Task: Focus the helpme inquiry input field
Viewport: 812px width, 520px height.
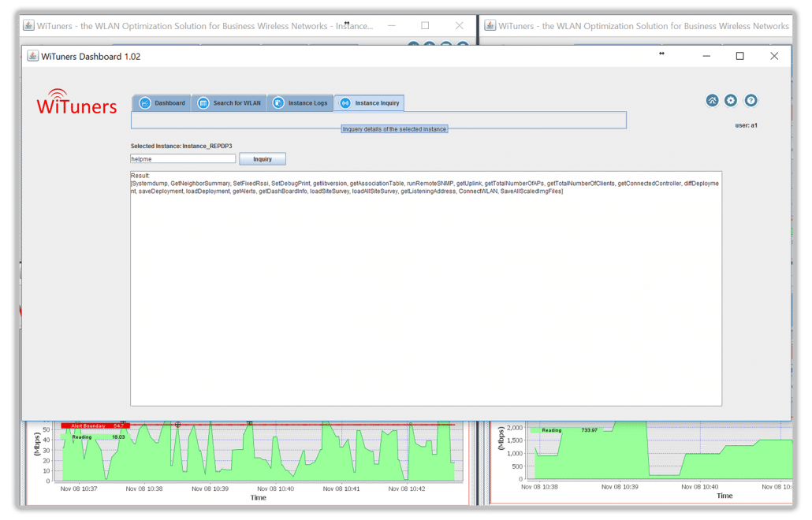Action: point(183,159)
